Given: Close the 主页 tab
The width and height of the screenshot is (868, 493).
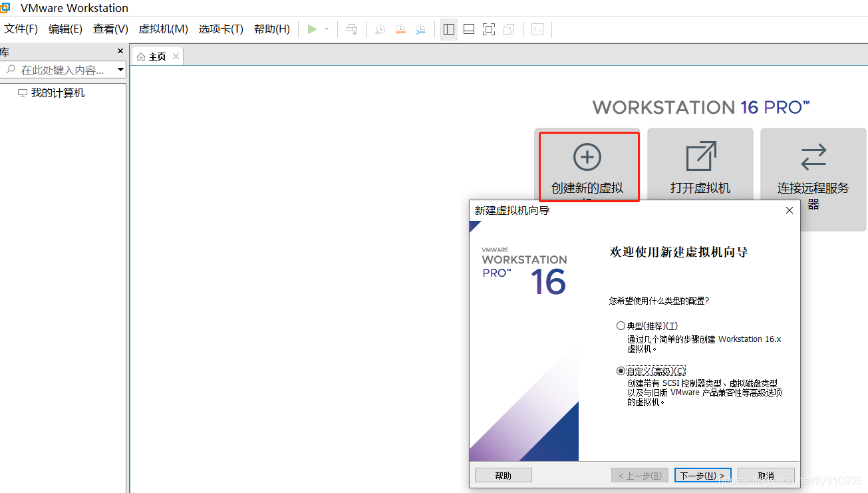Looking at the screenshot, I should pos(176,57).
